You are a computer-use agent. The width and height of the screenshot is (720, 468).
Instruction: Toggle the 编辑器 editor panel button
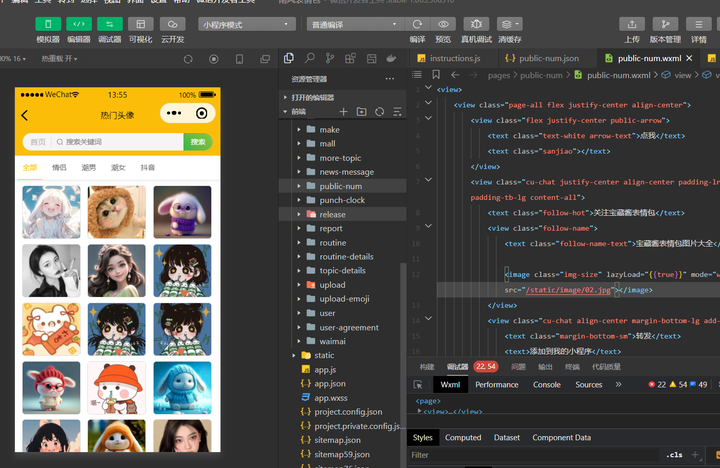click(x=79, y=23)
